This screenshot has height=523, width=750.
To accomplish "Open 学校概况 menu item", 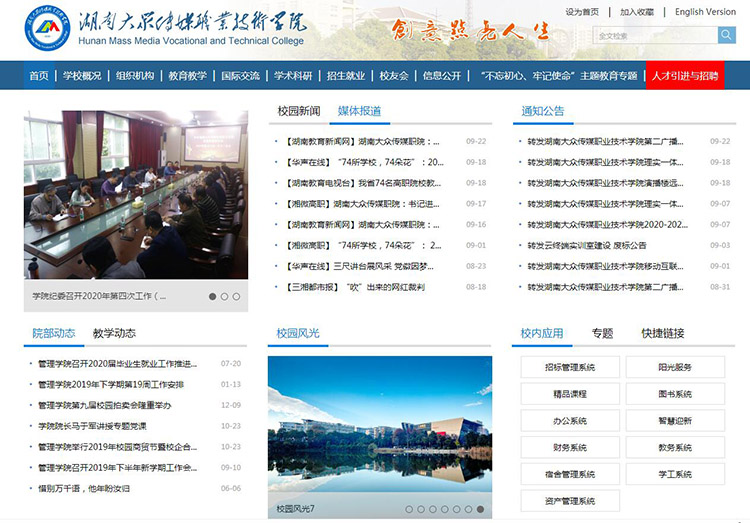I will pos(82,76).
